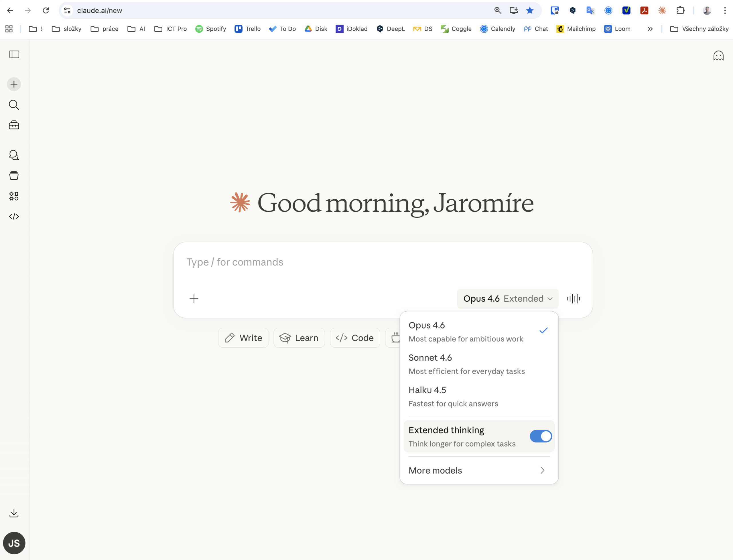733x560 pixels.
Task: Expand hidden bookmarks overflow chevron
Action: click(x=650, y=29)
